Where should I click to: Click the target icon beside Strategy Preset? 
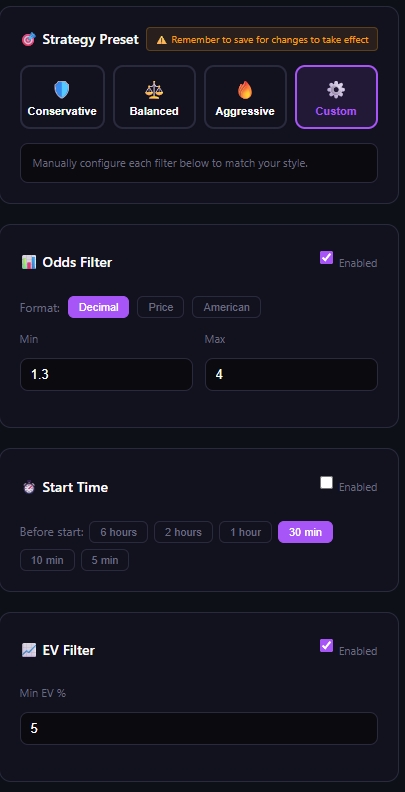(29, 39)
